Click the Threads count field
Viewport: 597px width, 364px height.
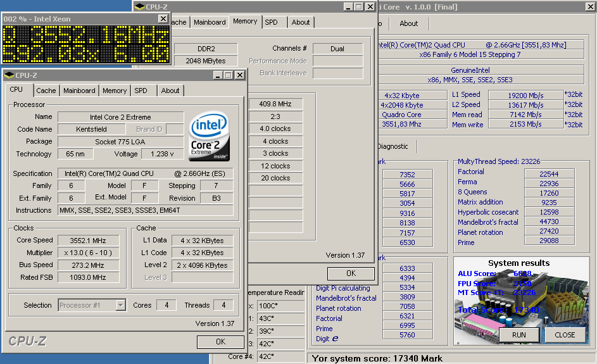pos(223,305)
